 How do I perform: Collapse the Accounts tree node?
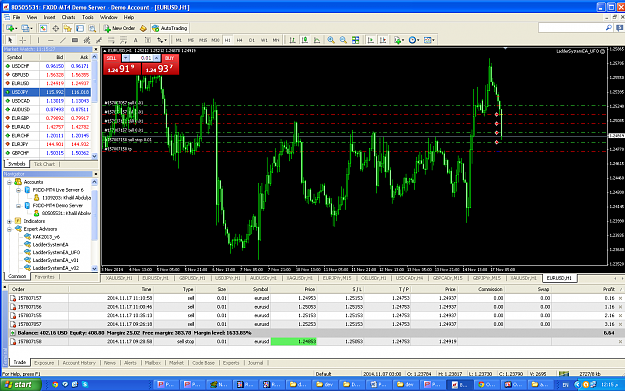point(9,182)
